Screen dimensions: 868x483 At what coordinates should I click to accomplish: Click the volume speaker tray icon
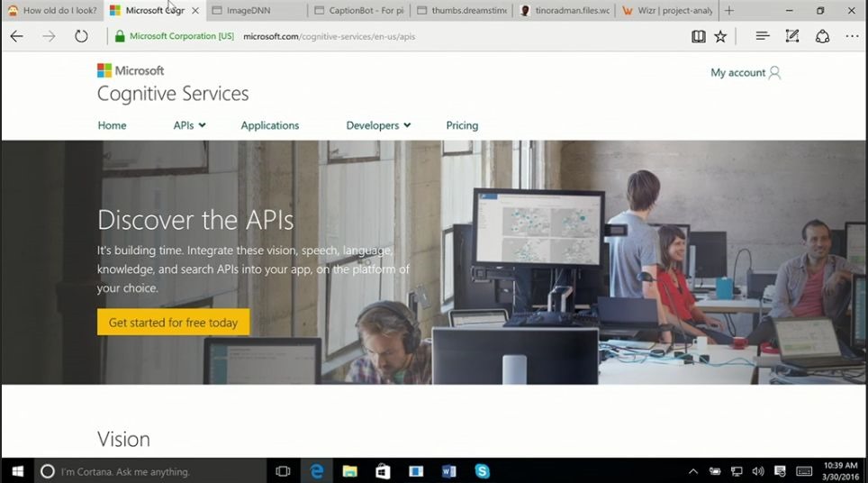pos(758,471)
